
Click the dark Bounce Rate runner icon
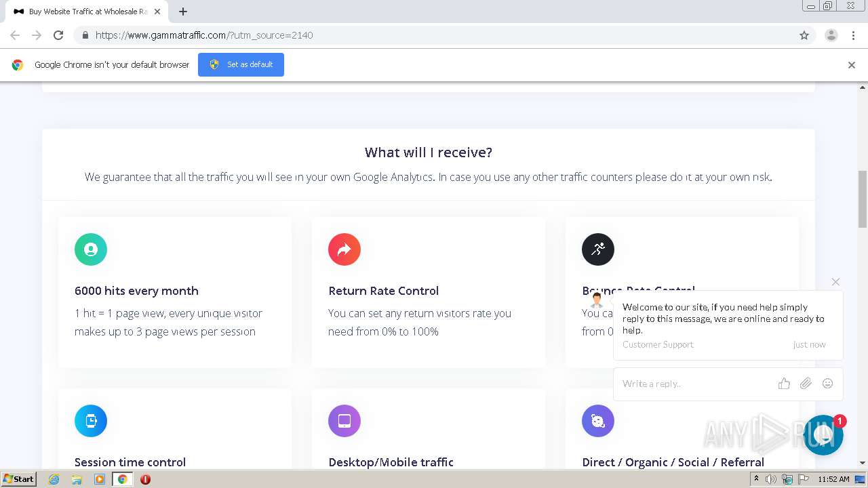click(598, 249)
